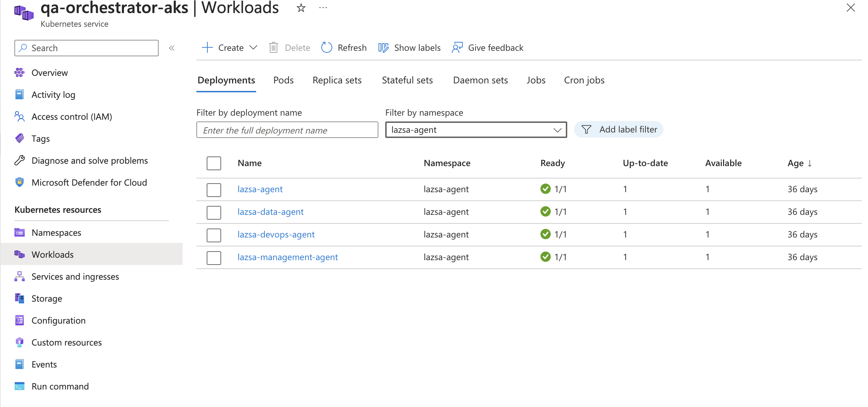Screen dimensions: 868x407
Task: Open the Filter by namespace dropdown
Action: click(x=476, y=130)
